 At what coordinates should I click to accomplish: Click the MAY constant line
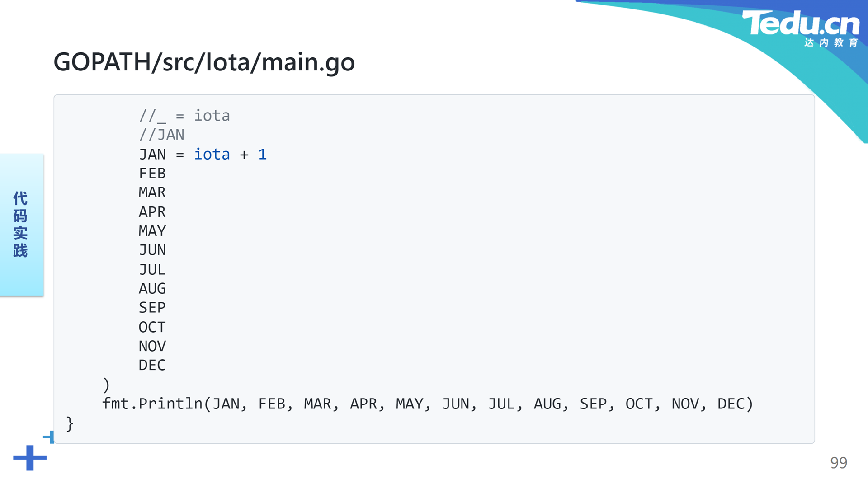pos(152,231)
